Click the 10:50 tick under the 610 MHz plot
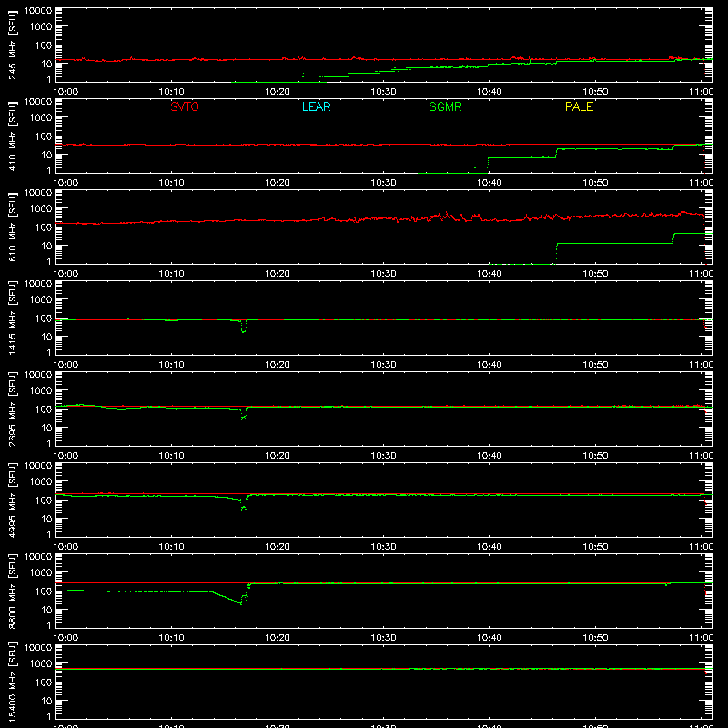 [x=595, y=274]
